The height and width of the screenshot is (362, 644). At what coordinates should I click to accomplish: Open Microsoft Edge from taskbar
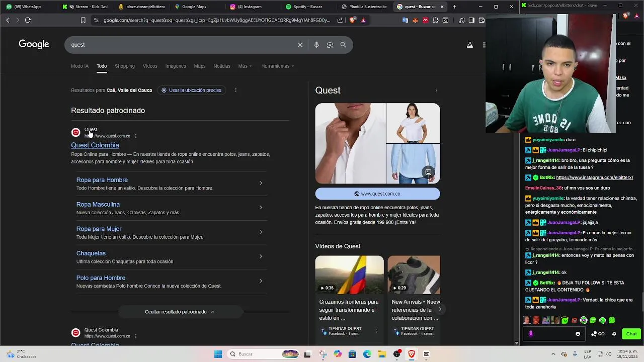pos(367,354)
